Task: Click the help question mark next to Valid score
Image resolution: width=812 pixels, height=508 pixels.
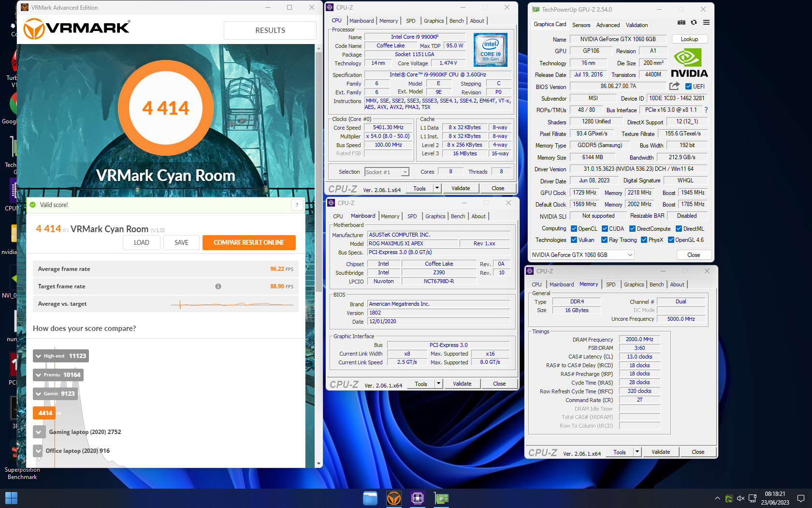Action: 297,205
